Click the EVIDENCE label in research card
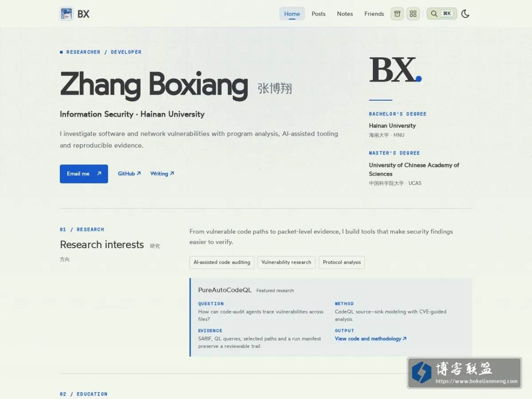532x399 pixels. tap(210, 331)
